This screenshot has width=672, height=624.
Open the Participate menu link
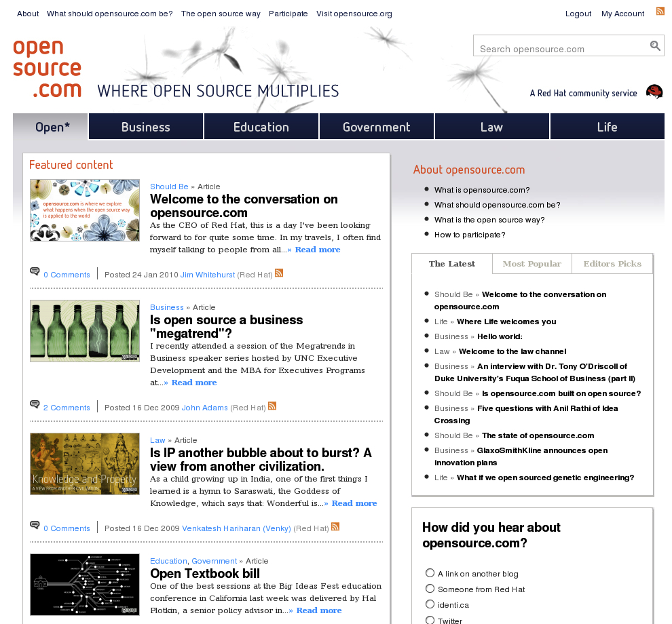(x=288, y=13)
